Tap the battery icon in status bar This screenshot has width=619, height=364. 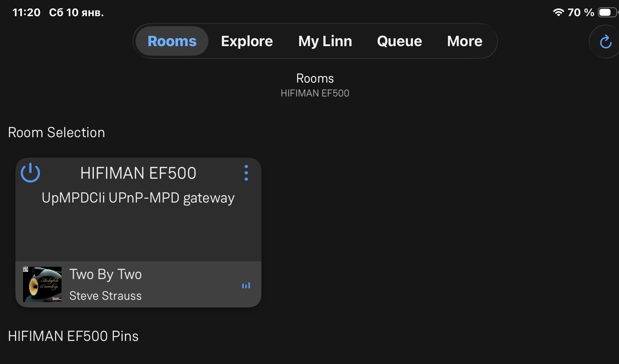pyautogui.click(x=607, y=12)
